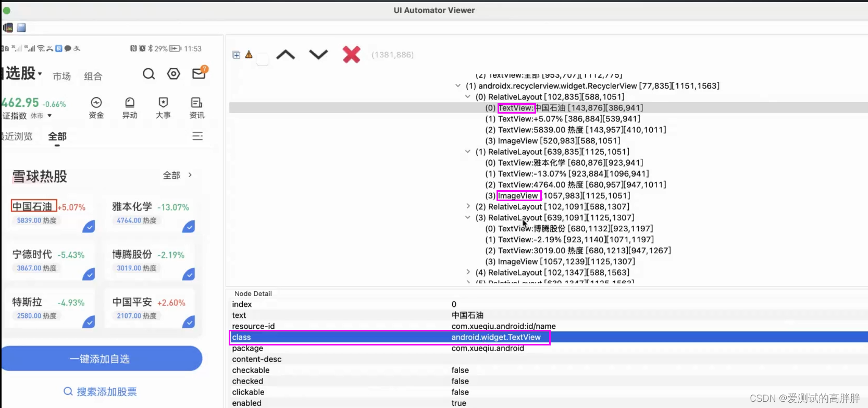Click the text value 中国石油 in Node Detail
The width and height of the screenshot is (868, 408).
tap(467, 315)
